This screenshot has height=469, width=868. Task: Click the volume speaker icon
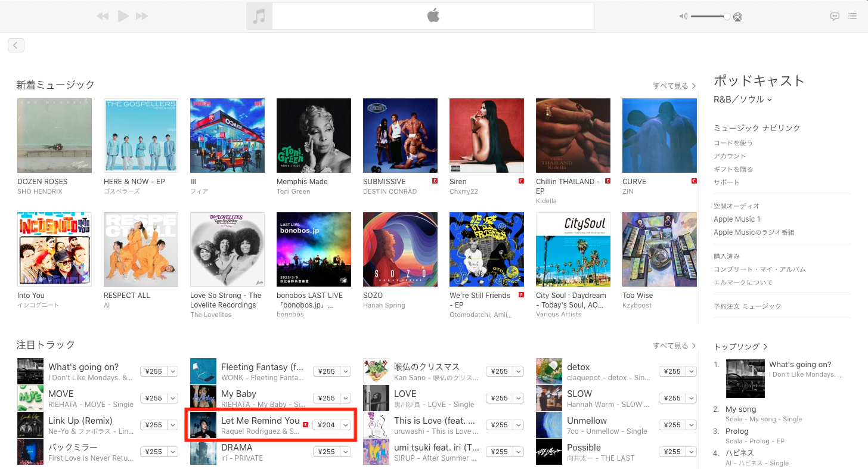click(683, 17)
